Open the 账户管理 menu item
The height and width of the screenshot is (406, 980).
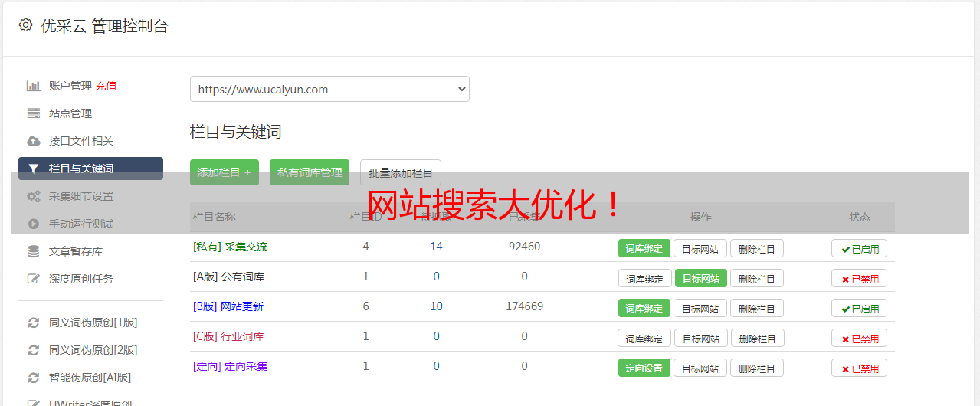click(70, 86)
